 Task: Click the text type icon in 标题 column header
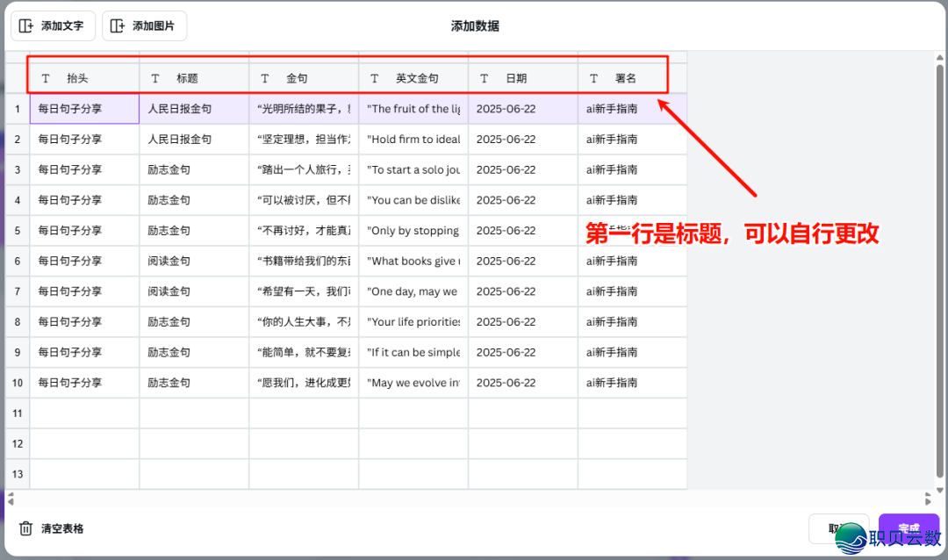point(155,78)
